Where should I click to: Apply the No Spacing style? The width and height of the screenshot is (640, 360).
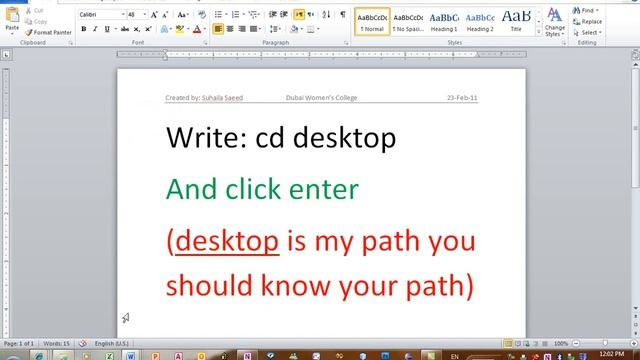pos(408,22)
